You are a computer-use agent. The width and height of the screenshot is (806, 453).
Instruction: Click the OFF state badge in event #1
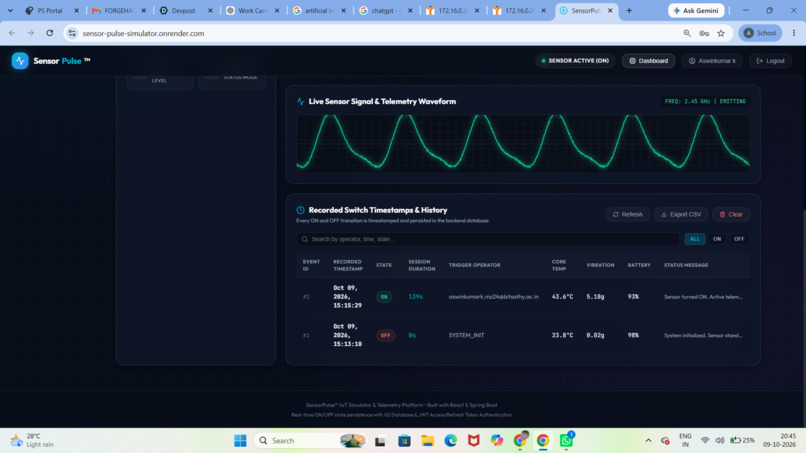[386, 335]
